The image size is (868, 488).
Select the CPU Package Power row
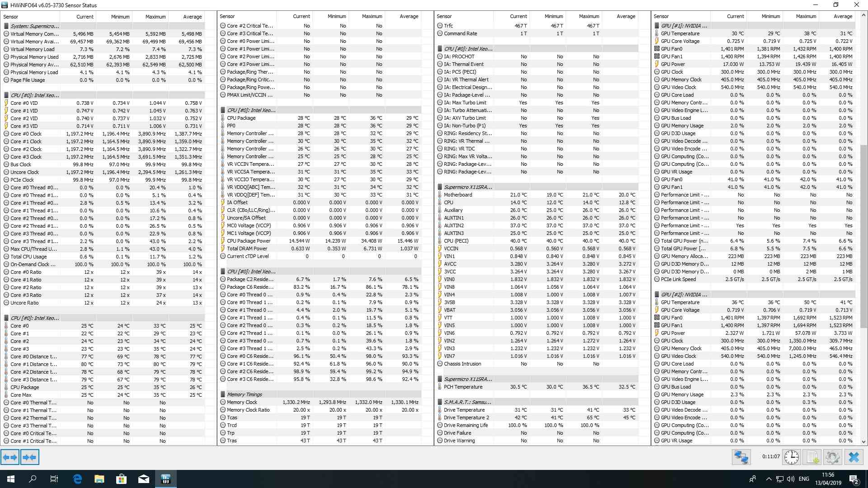point(320,241)
